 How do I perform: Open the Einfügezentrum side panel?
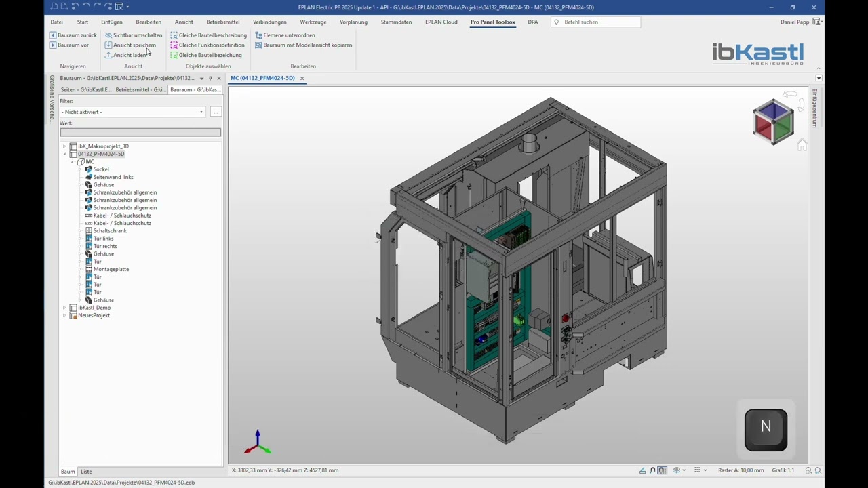click(x=815, y=108)
